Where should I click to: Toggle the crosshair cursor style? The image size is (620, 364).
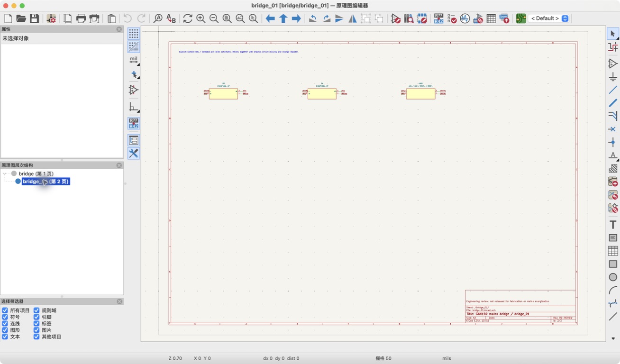134,75
